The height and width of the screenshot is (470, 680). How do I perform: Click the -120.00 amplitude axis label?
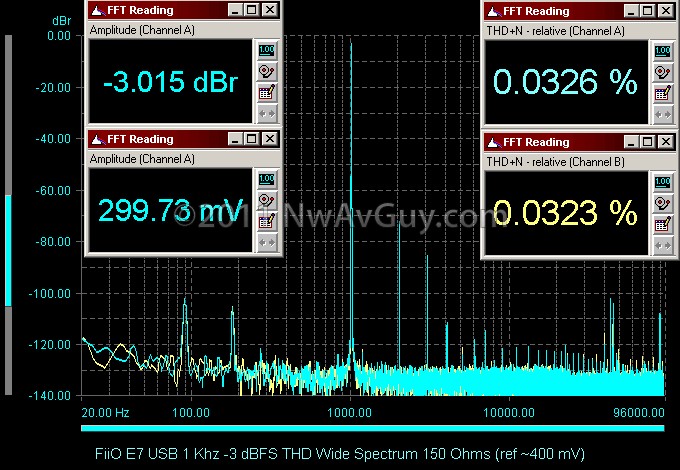pos(49,345)
